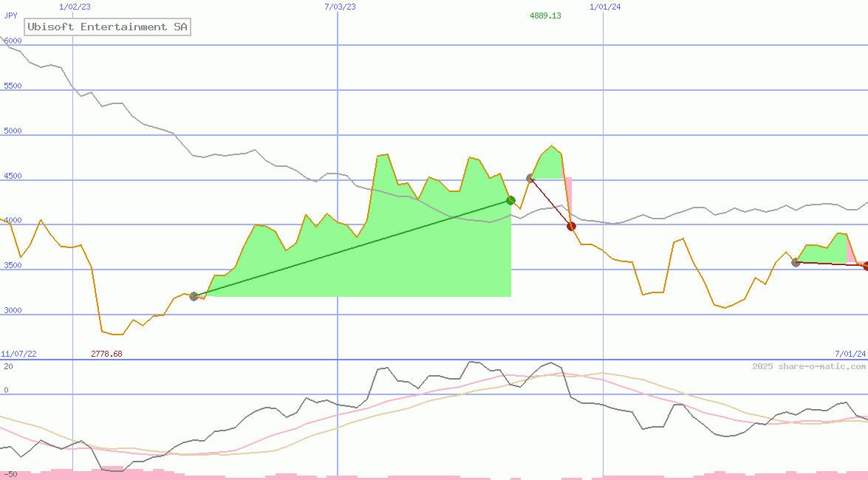Click the 7/01/24 end date label
Image resolution: width=868 pixels, height=480 pixels.
pos(850,354)
